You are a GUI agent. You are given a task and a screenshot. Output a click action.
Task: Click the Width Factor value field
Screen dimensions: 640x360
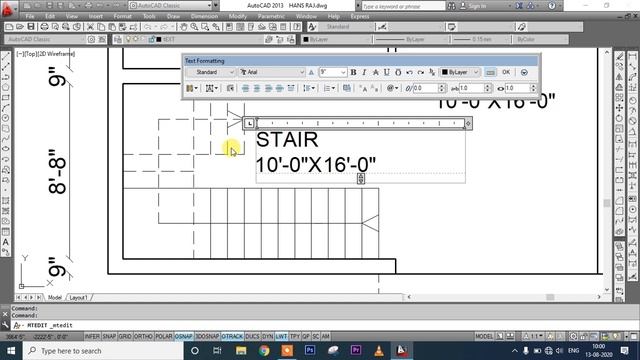tap(518, 88)
